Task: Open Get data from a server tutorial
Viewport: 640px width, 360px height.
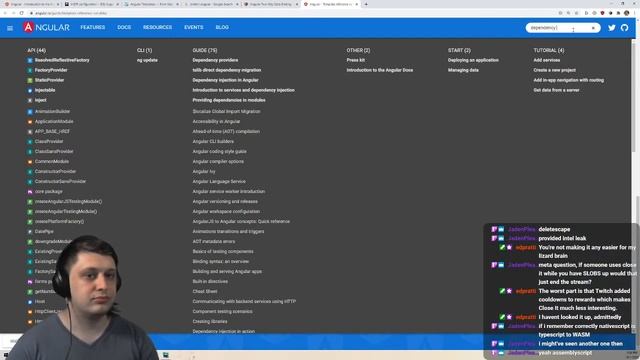Action: pyautogui.click(x=556, y=90)
